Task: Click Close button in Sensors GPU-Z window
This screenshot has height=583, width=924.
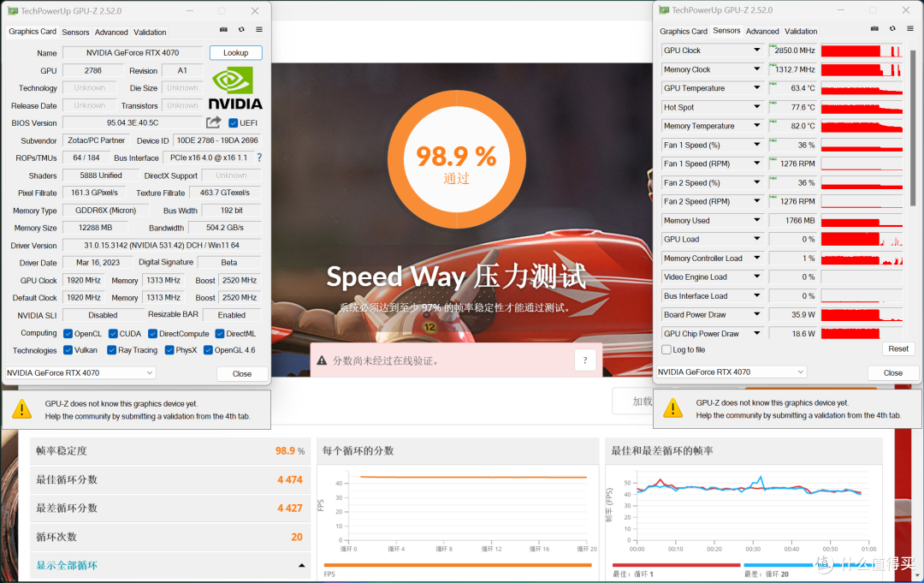Action: pos(892,372)
